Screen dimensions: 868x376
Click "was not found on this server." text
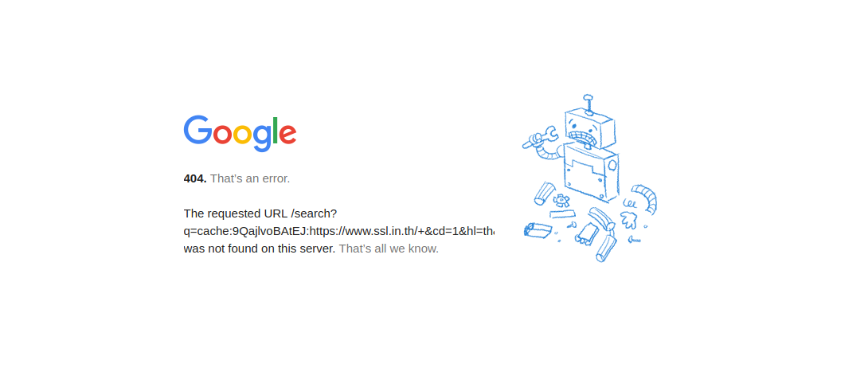pos(260,249)
